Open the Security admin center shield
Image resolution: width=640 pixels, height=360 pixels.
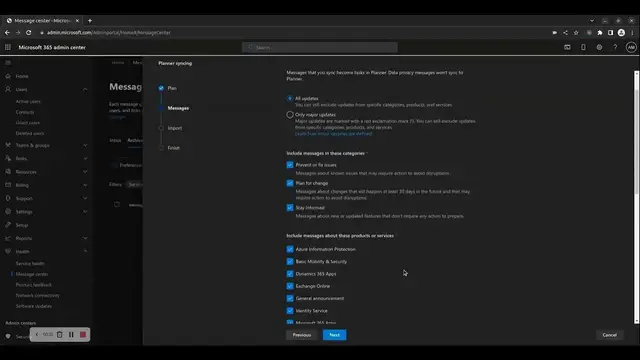coord(8,336)
